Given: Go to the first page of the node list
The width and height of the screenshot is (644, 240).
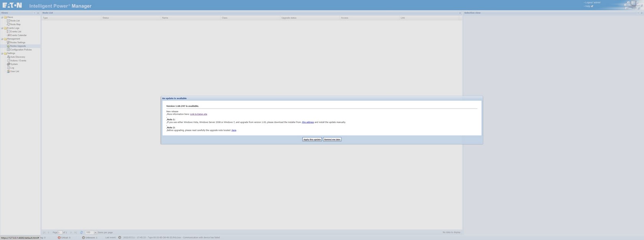Looking at the screenshot, I should point(44,232).
